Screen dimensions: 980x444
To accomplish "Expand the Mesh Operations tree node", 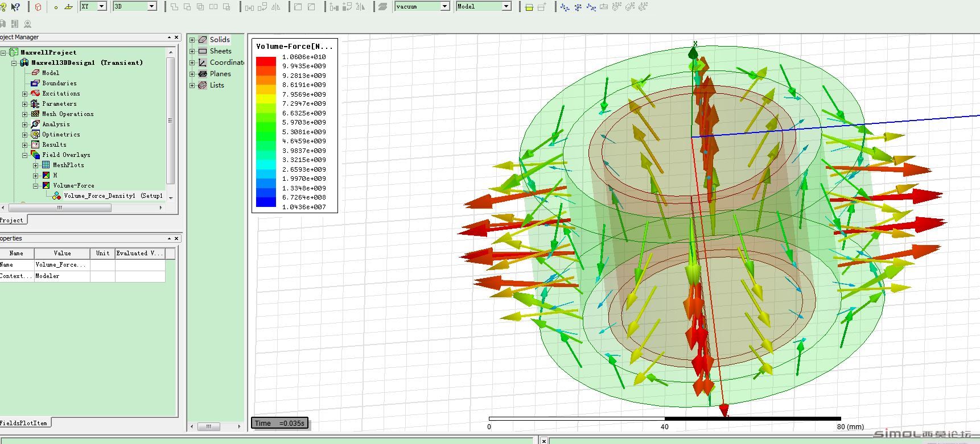I will 24,114.
